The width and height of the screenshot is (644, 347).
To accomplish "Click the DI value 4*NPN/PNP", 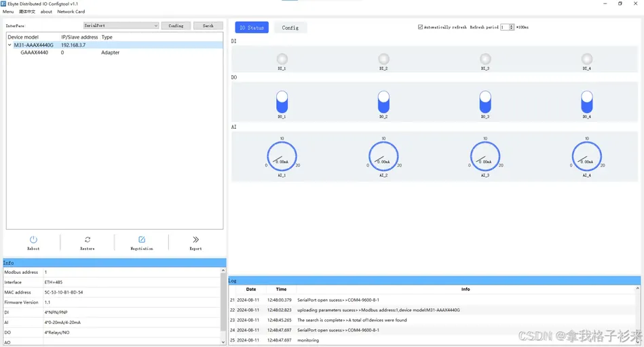I will tap(56, 312).
